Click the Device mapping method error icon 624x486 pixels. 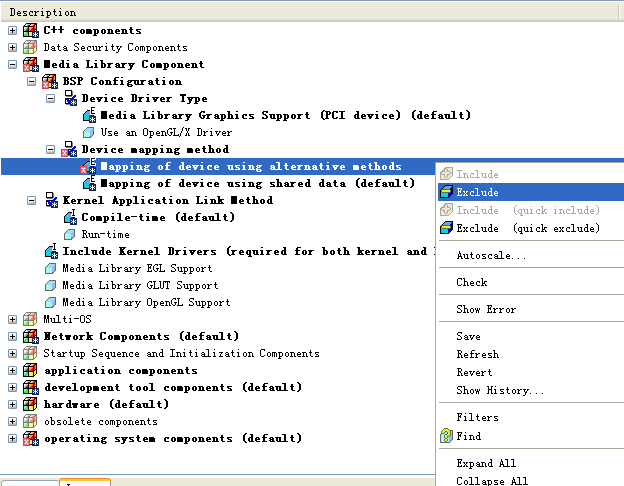(69, 149)
